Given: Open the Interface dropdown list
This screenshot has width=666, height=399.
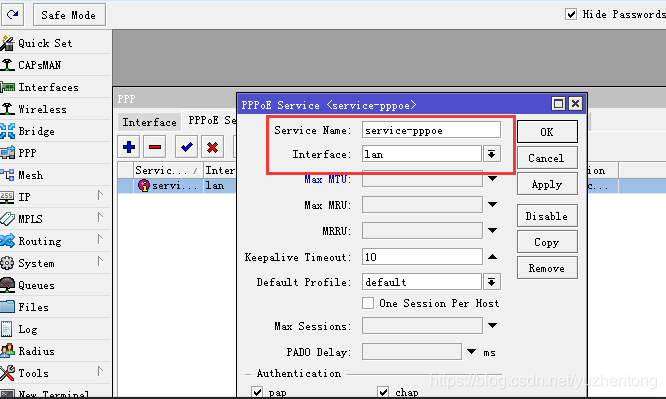Looking at the screenshot, I should (x=491, y=154).
